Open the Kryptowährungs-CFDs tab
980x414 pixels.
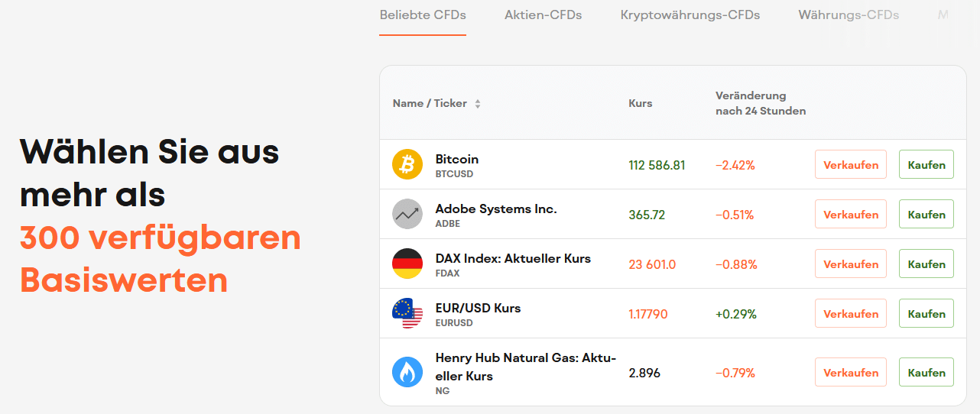coord(690,15)
